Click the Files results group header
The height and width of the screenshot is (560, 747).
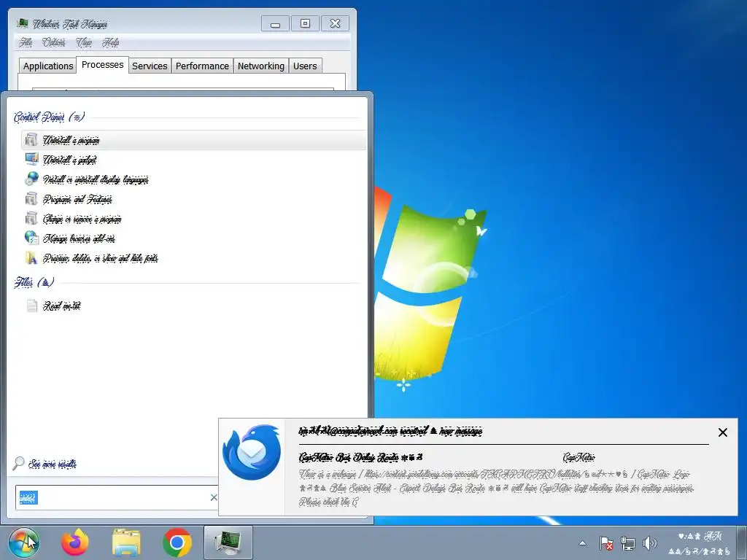34,282
